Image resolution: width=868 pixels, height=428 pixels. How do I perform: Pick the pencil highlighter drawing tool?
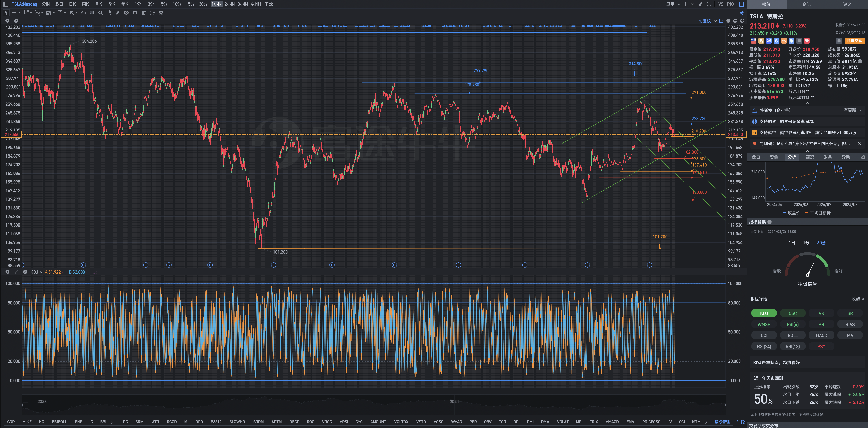pos(118,13)
